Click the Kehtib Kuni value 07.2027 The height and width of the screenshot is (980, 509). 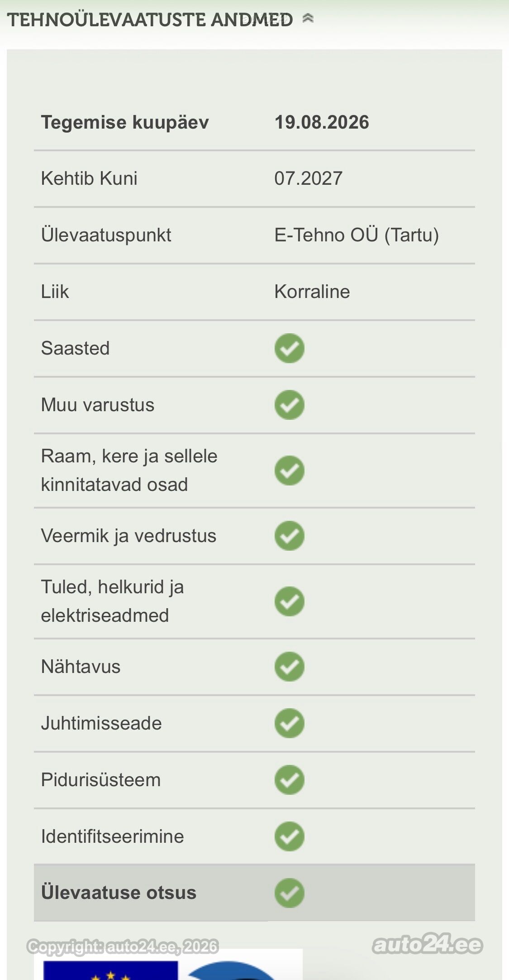tap(308, 178)
